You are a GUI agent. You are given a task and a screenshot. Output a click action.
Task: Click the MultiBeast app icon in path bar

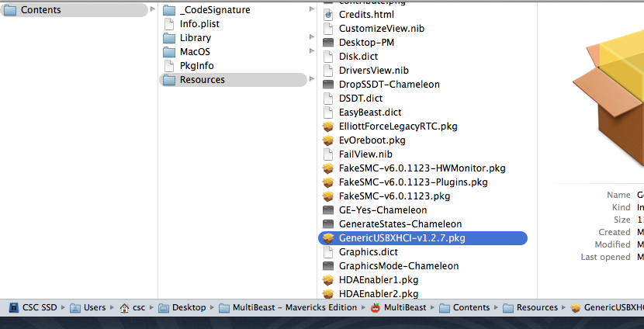(375, 307)
